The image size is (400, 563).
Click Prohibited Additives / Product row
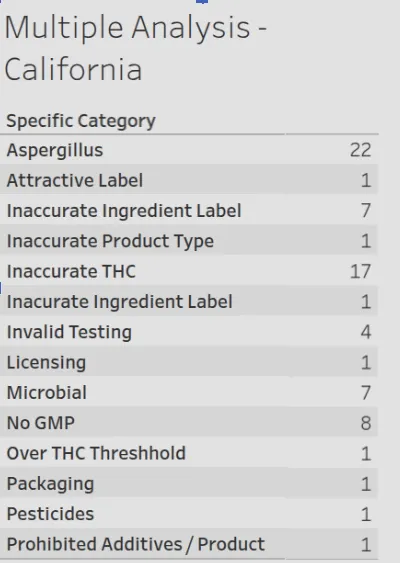point(189,544)
